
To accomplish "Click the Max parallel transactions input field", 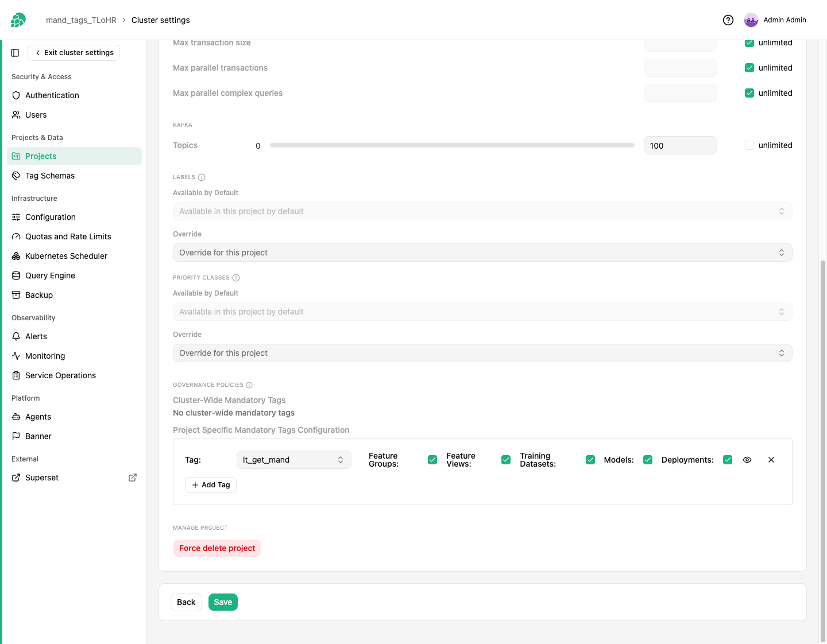I will [681, 68].
